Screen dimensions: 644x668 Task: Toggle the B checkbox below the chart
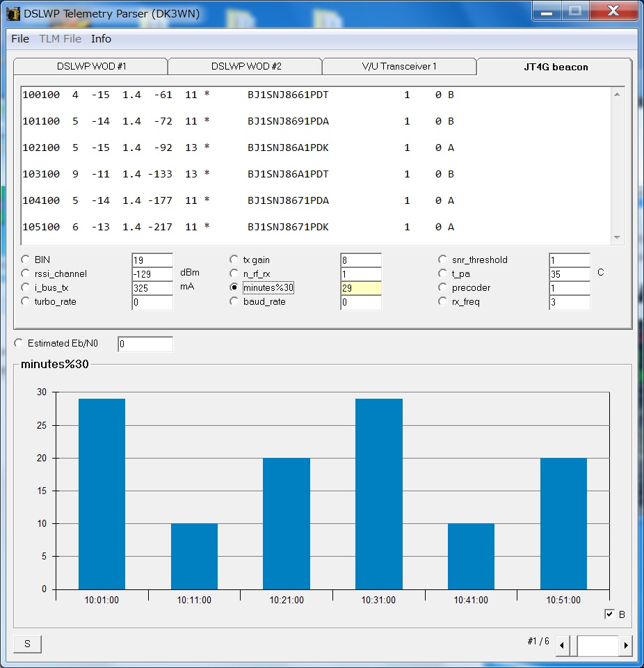(609, 614)
